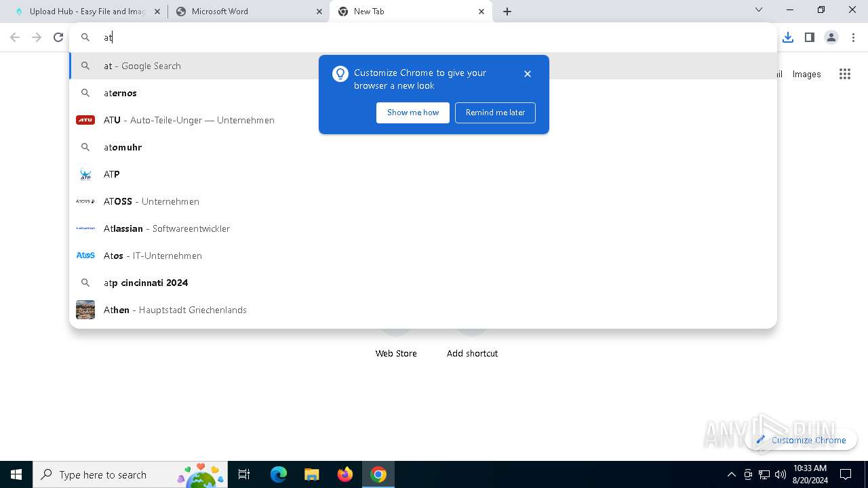Reload the page with refresh icon
868x488 pixels.
(58, 37)
